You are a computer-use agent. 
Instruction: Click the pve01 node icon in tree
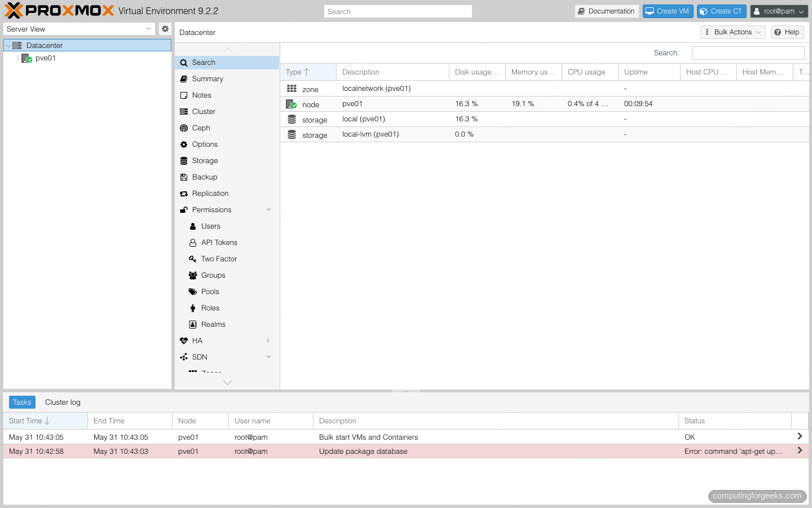(27, 58)
